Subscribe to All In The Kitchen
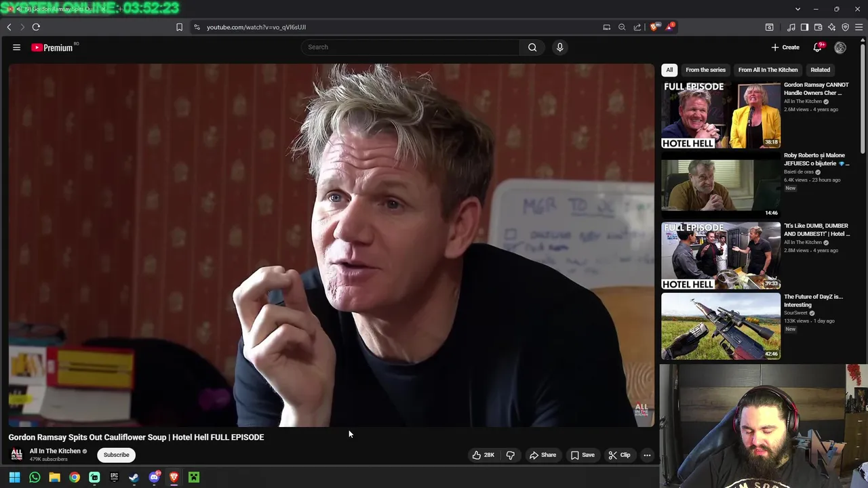This screenshot has height=488, width=868. [116, 455]
